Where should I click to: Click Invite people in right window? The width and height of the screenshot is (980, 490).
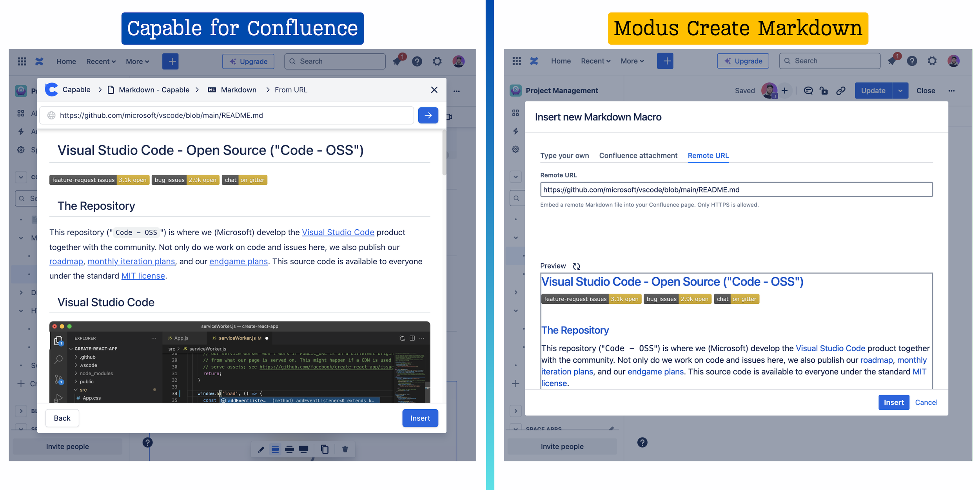[x=562, y=446]
